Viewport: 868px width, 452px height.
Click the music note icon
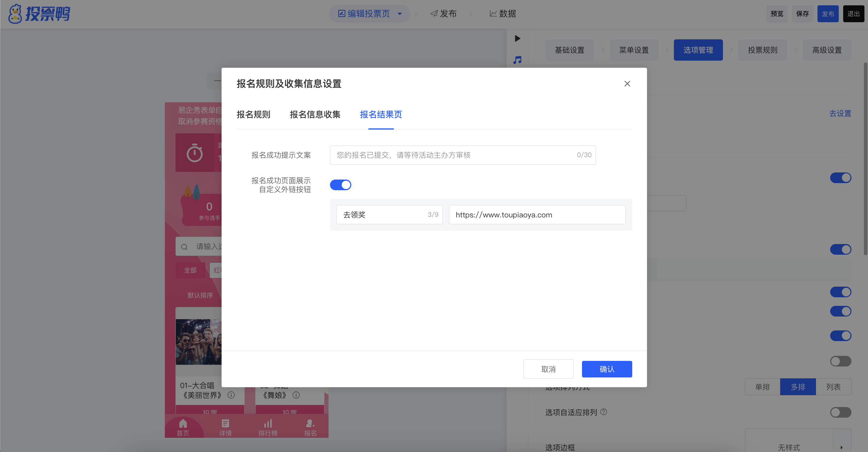(517, 60)
